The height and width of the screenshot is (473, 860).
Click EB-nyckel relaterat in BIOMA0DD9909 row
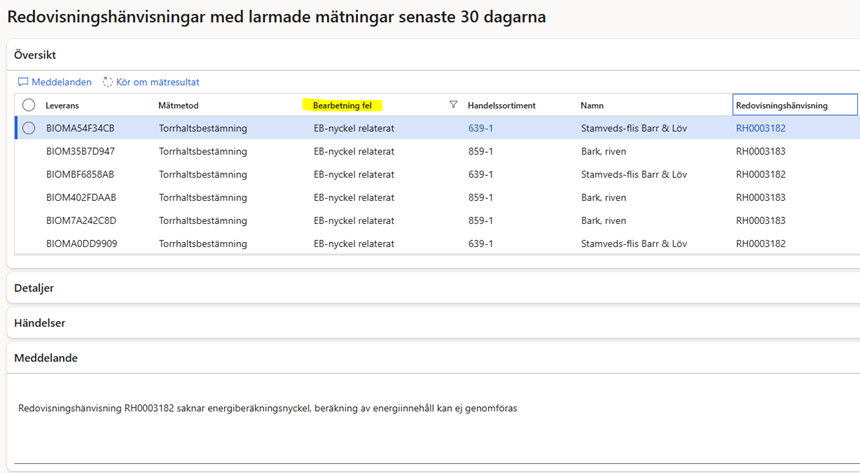pyautogui.click(x=354, y=244)
